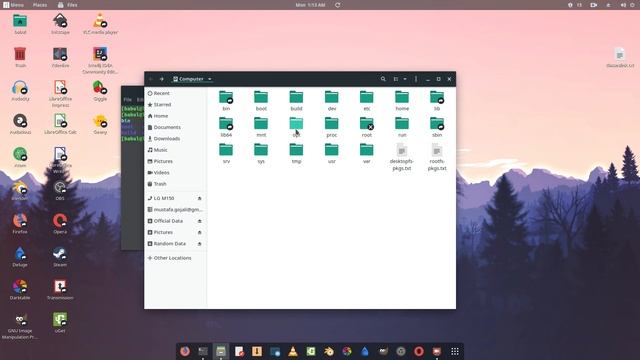Open the volume indicator in top panel

623,5
